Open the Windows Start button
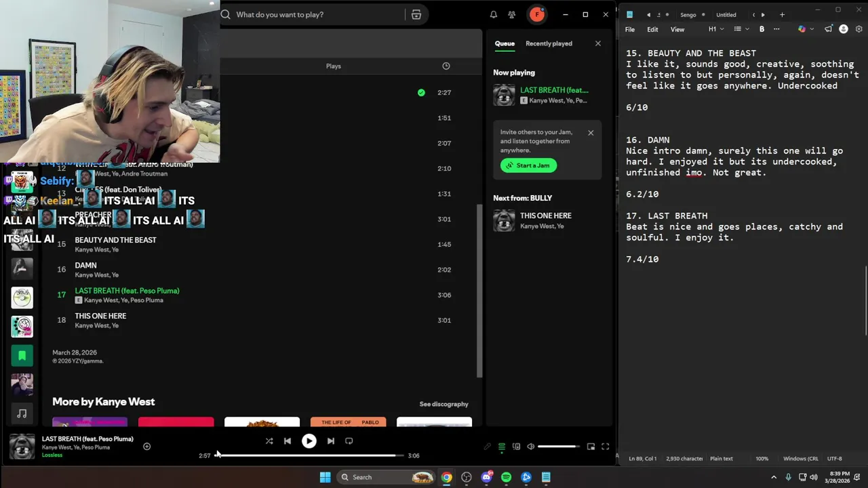This screenshot has height=488, width=868. tap(325, 477)
